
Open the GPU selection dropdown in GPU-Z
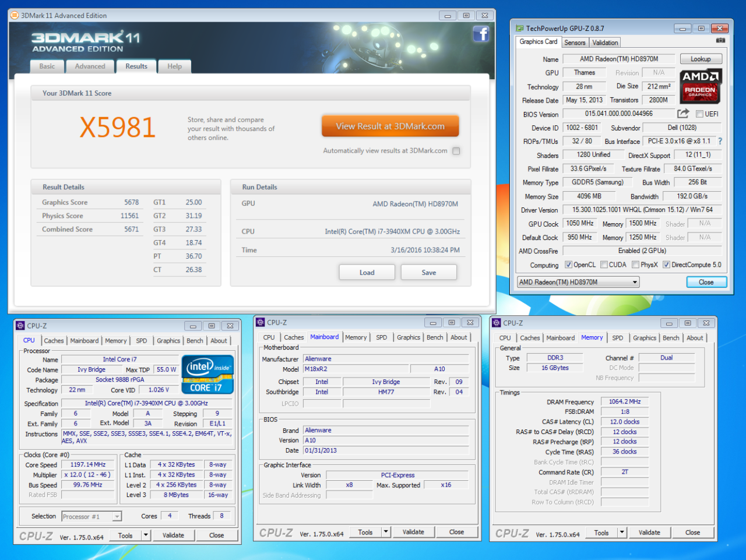coord(578,282)
